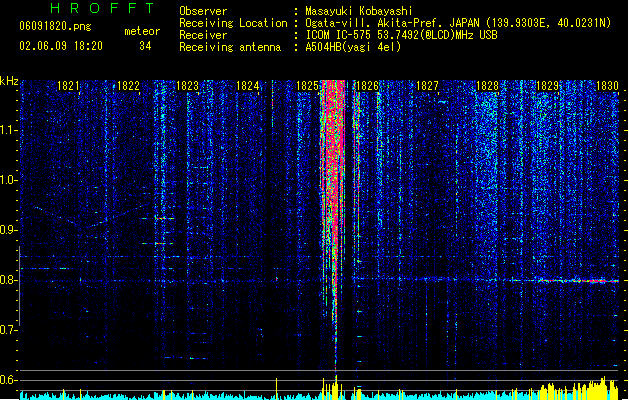This screenshot has width=629, height=400.
Task: Click the 0.8 frequency axis label
Action: point(9,280)
